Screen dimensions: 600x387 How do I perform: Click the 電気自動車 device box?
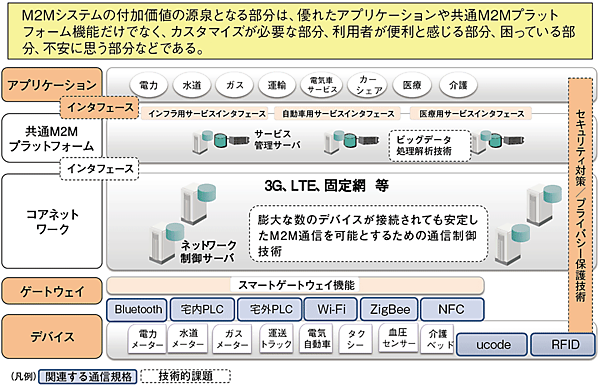point(316,338)
